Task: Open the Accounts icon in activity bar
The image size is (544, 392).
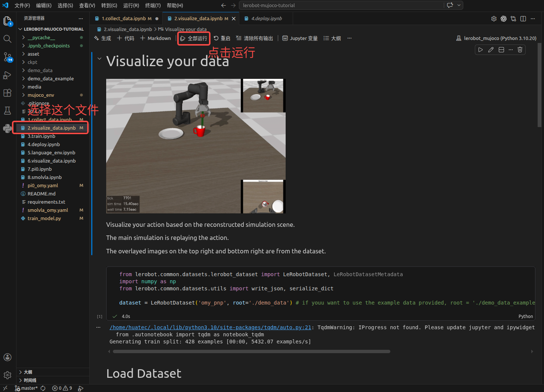Action: coord(7,357)
